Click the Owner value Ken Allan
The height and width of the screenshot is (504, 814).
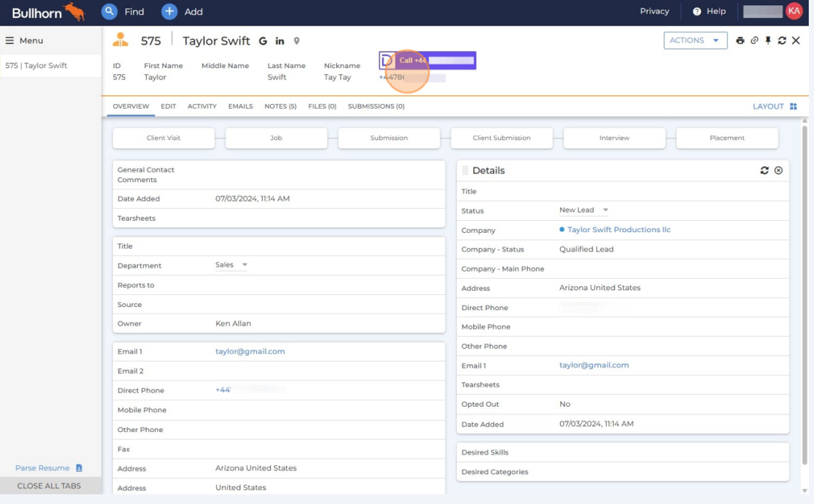click(x=233, y=324)
